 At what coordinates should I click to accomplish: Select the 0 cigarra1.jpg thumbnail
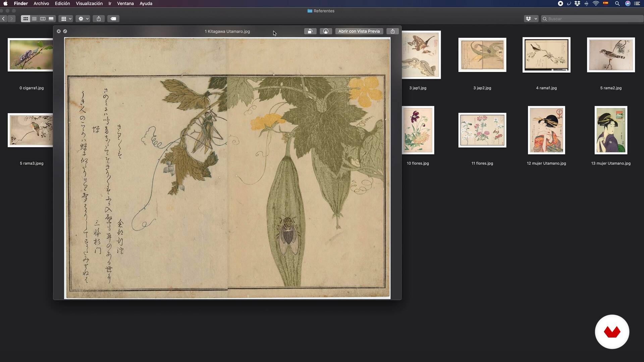(30, 55)
